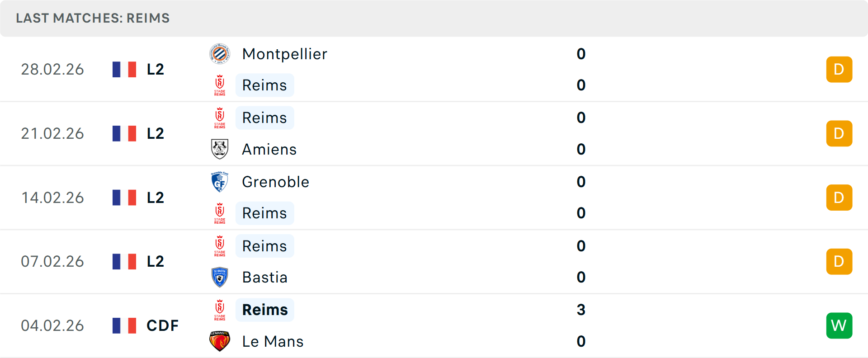Image resolution: width=868 pixels, height=358 pixels.
Task: Click the Bastia club crest icon
Action: tap(220, 277)
